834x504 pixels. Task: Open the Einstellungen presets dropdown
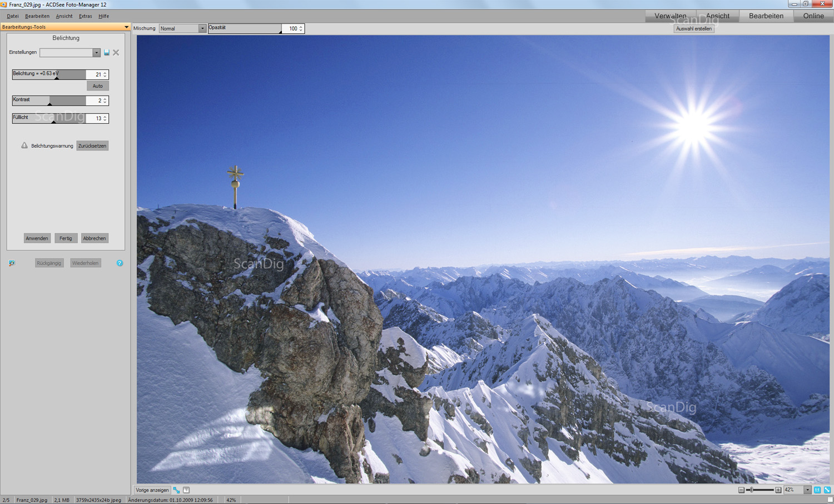[96, 53]
